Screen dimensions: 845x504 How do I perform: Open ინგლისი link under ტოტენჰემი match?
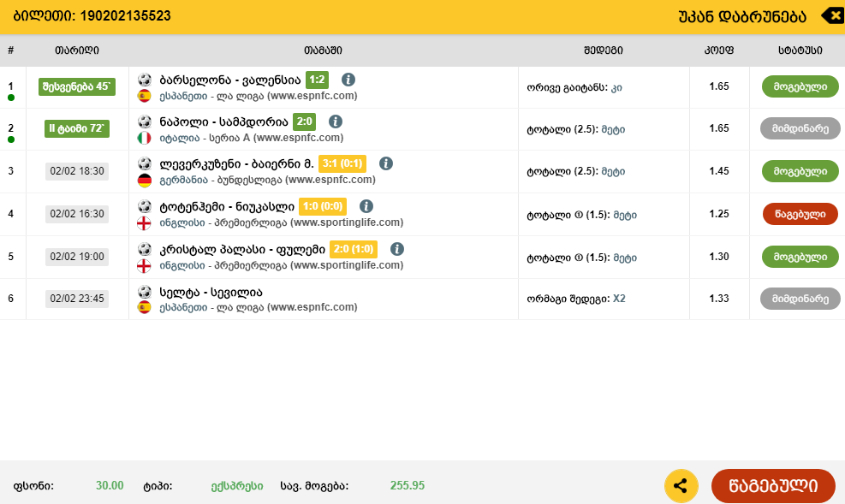click(x=181, y=222)
